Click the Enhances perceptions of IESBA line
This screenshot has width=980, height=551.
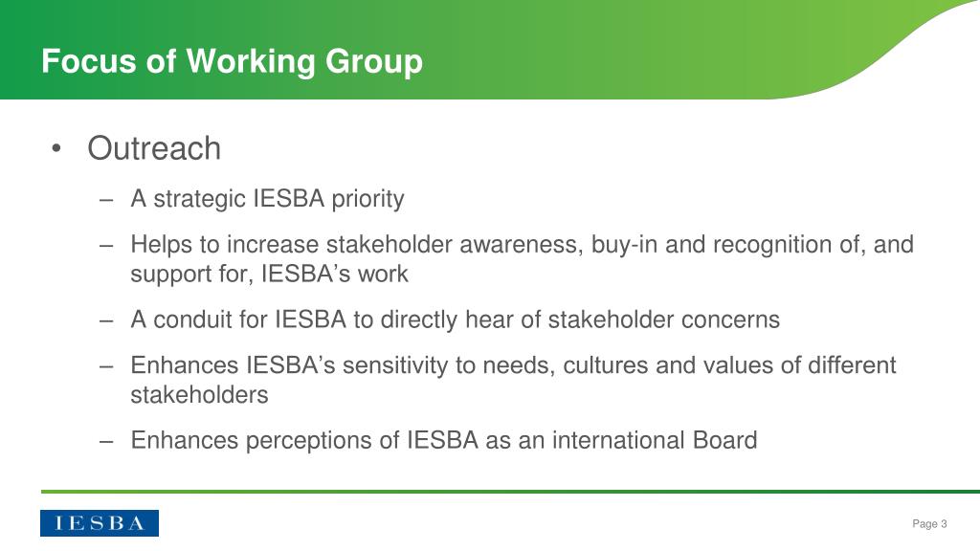(444, 440)
